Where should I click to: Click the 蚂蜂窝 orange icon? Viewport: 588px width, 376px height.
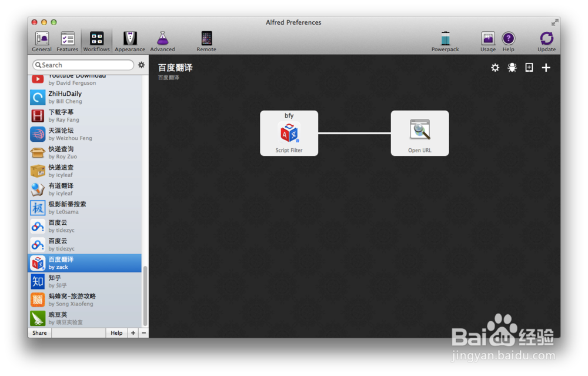click(x=38, y=300)
